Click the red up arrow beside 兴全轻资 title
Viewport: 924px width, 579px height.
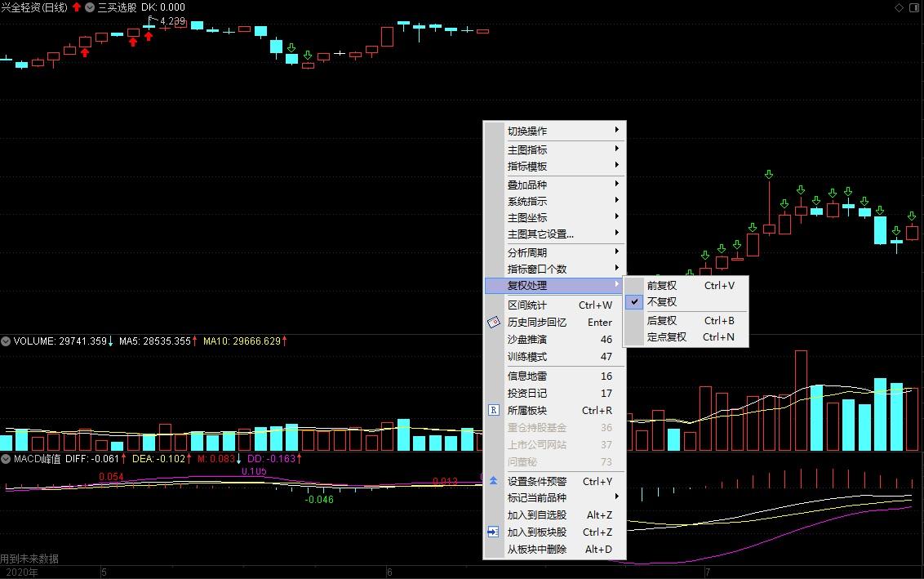coord(77,7)
